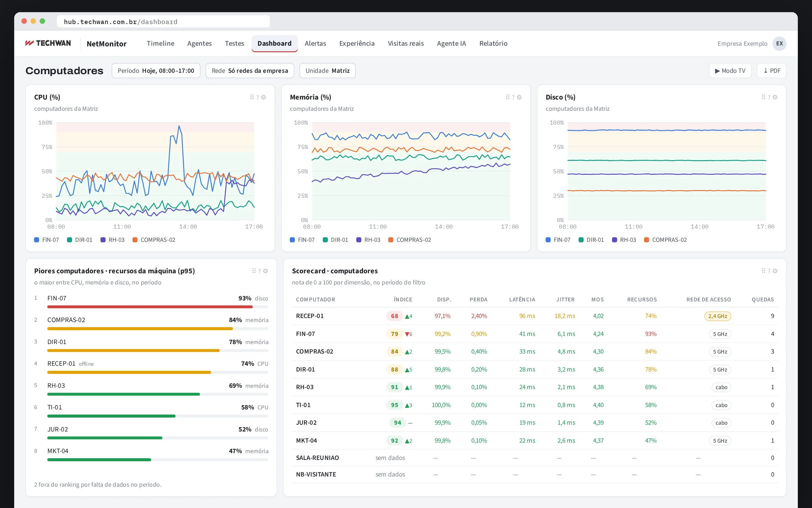Click help icon on Scorecard card

[x=769, y=271]
